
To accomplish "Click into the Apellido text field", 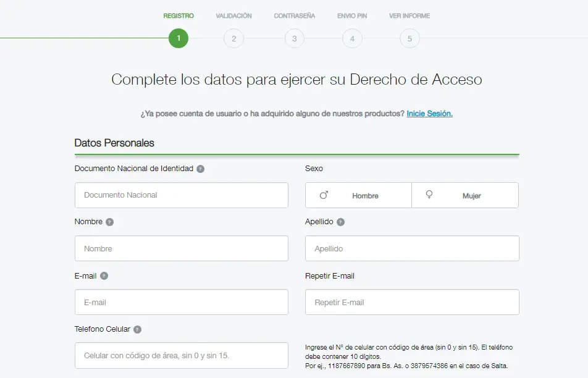I will (412, 248).
